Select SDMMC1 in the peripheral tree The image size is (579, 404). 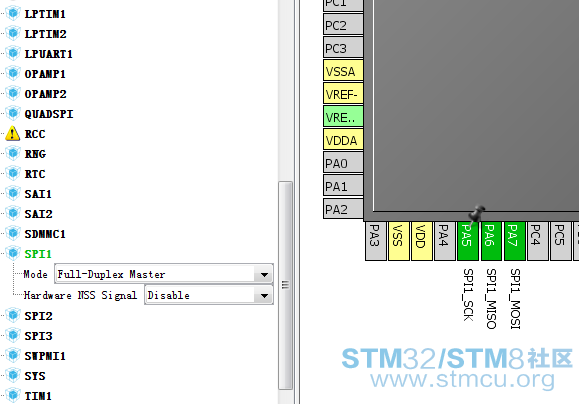45,234
